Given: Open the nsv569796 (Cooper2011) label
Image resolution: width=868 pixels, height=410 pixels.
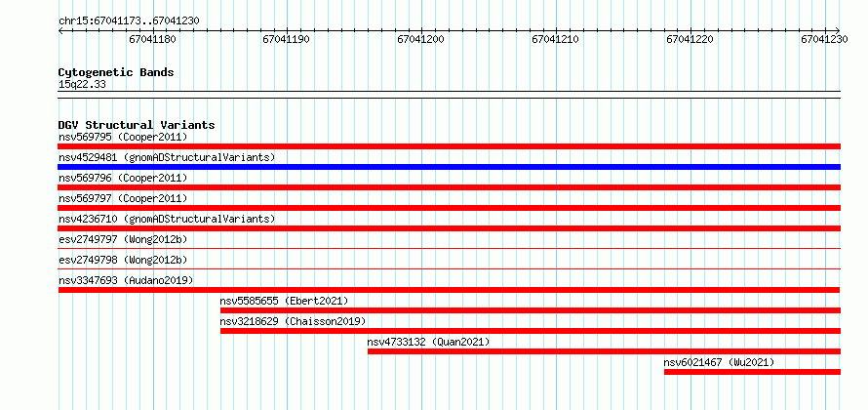Looking at the screenshot, I should click(x=123, y=178).
